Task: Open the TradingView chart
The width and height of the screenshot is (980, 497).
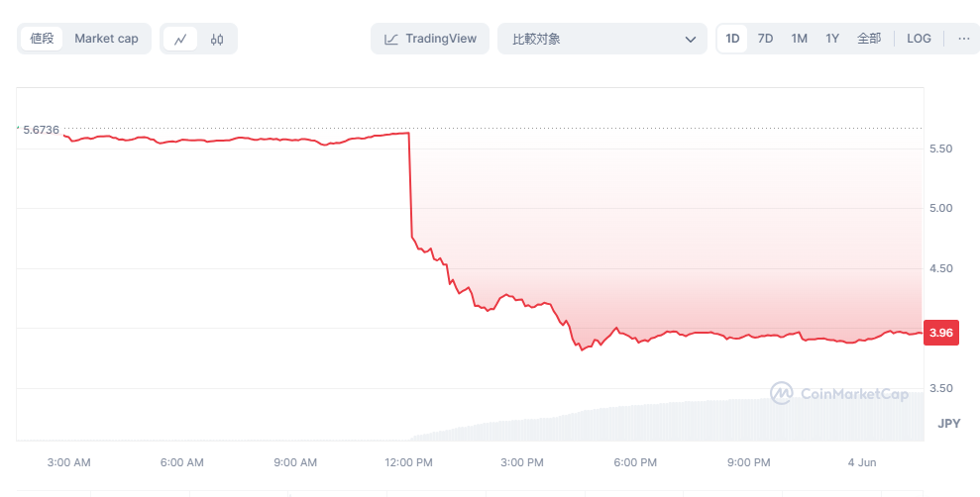Action: click(430, 39)
